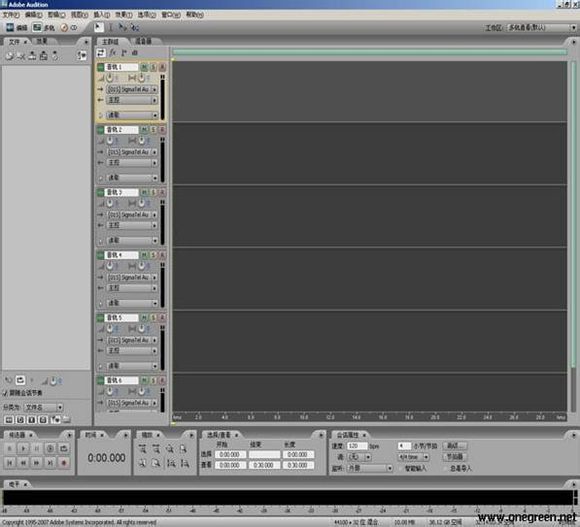Open Track 1 SigmaTel input dropdown
Viewport: 580px width, 527px height.
click(x=132, y=89)
